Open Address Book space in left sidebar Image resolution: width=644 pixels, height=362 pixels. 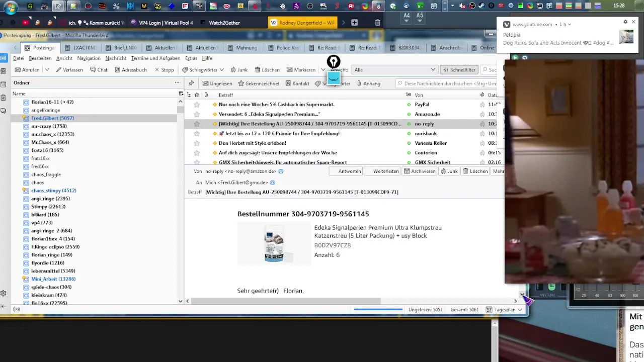(x=3, y=71)
